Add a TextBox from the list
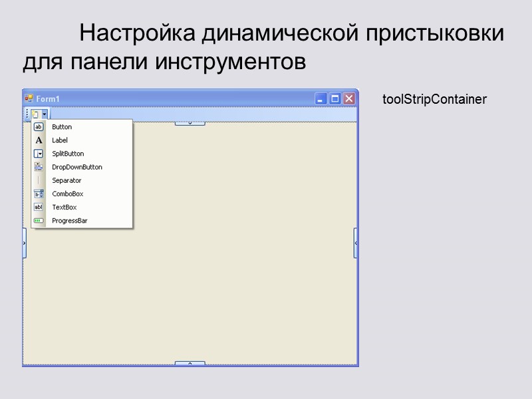Viewport: 532px width, 399px height. [x=82, y=207]
